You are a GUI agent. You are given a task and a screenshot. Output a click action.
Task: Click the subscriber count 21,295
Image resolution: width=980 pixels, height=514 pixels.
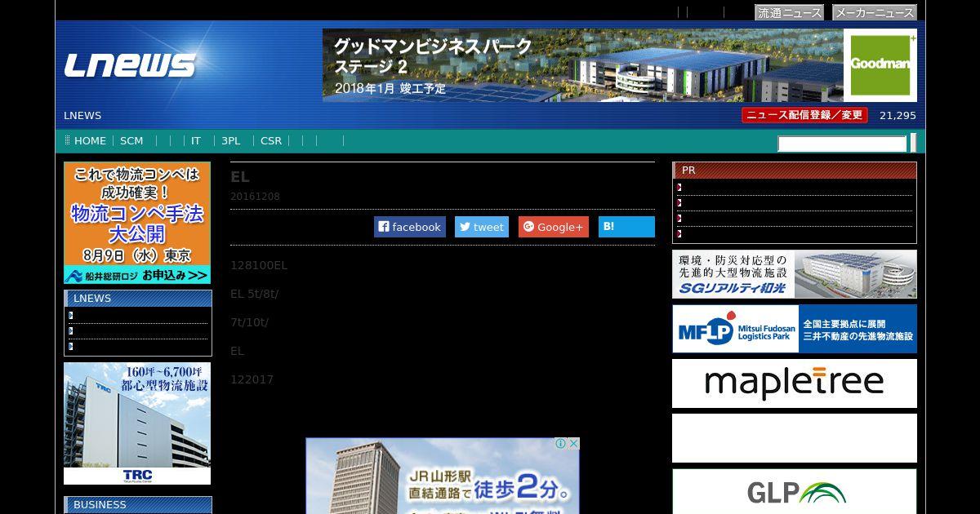point(898,115)
